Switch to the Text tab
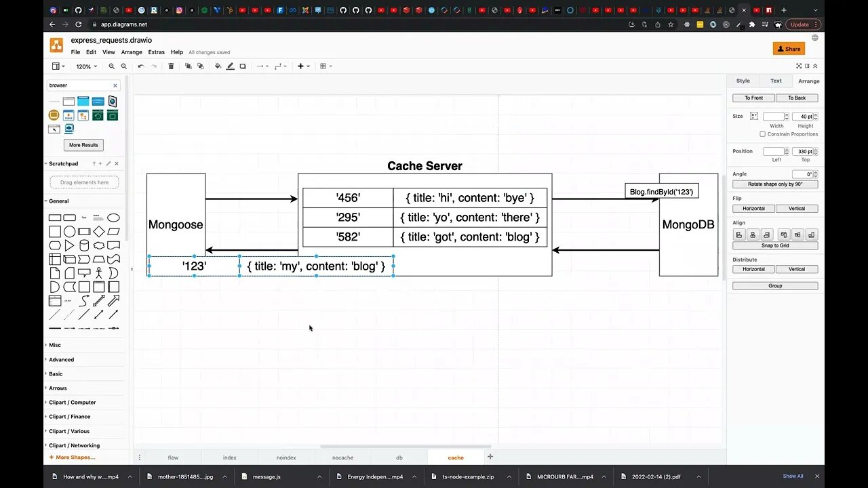868x488 pixels. click(776, 81)
